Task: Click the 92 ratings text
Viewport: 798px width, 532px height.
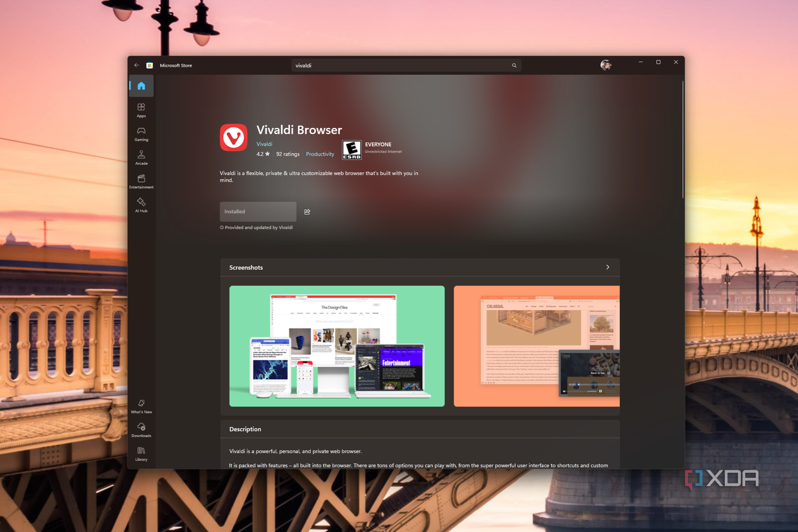Action: 287,154
